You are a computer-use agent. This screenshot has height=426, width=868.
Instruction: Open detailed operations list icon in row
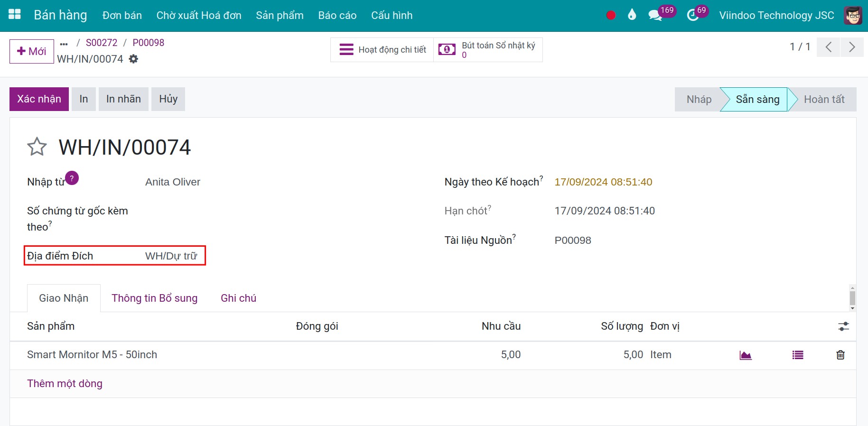pyautogui.click(x=798, y=355)
